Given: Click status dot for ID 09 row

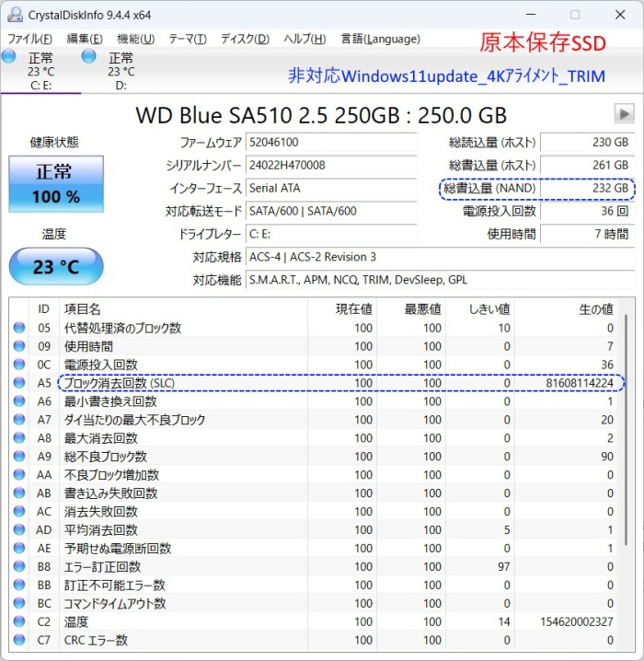Looking at the screenshot, I should (19, 346).
